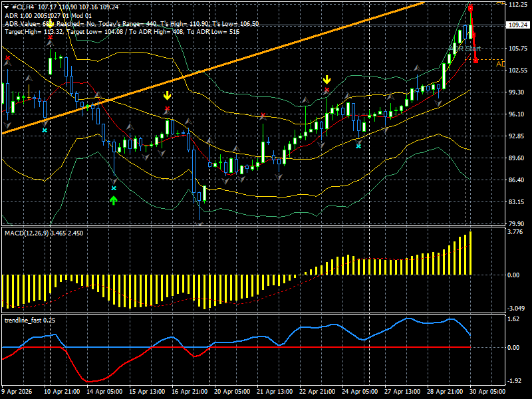
Task: Click the 105.75 price scale label
Action: click(518, 49)
